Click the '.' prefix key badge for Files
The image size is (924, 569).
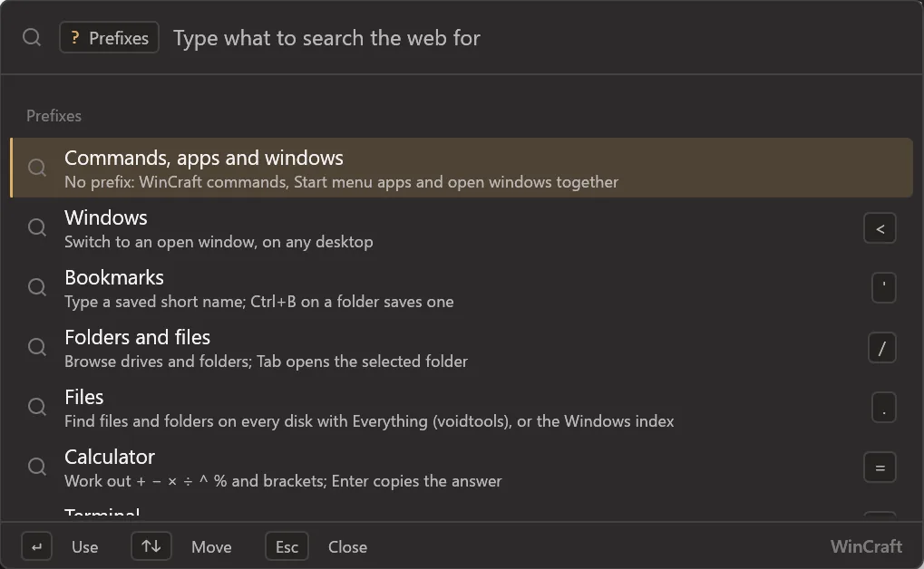coord(884,408)
